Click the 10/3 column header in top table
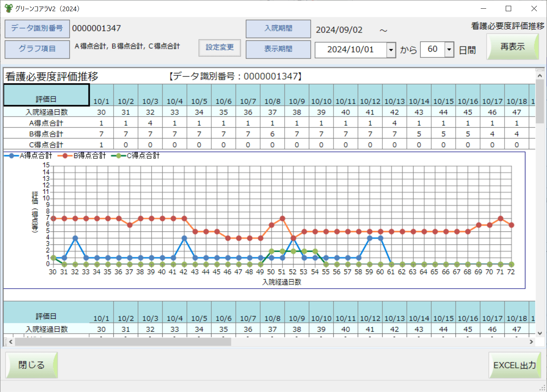This screenshot has height=392, width=547. pyautogui.click(x=150, y=101)
